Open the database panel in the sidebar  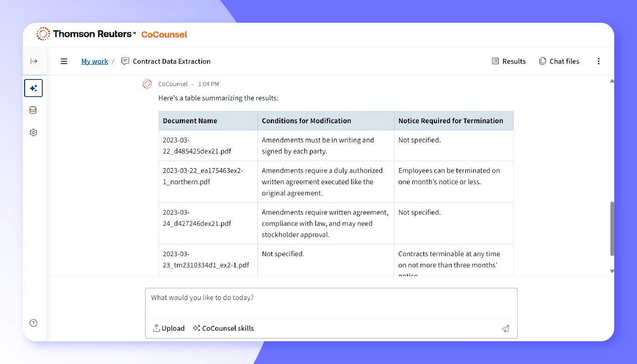pyautogui.click(x=33, y=110)
